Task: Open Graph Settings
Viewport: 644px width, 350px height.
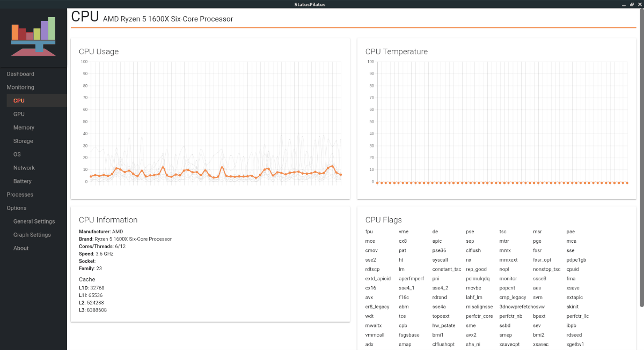Action: click(x=31, y=234)
